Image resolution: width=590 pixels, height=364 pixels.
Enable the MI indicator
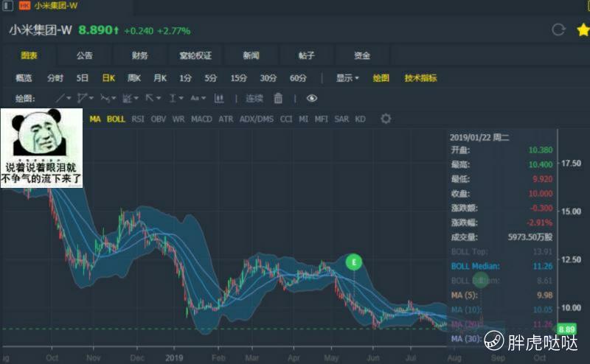(x=304, y=119)
